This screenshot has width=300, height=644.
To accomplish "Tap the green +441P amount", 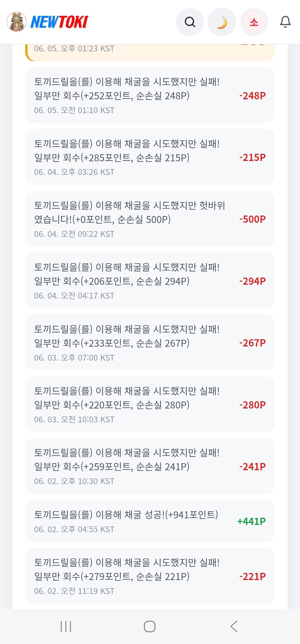I will tap(251, 521).
